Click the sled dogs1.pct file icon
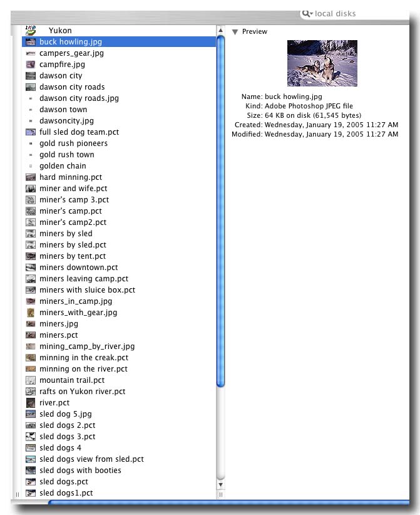 (31, 492)
